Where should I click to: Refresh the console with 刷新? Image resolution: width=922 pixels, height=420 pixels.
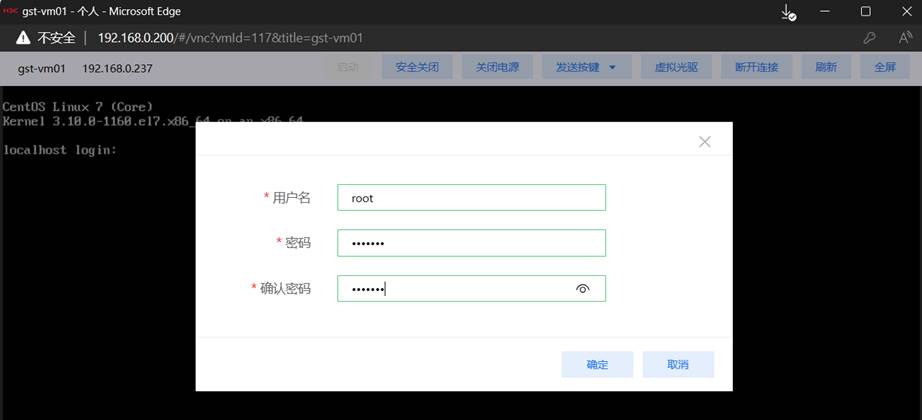(826, 67)
